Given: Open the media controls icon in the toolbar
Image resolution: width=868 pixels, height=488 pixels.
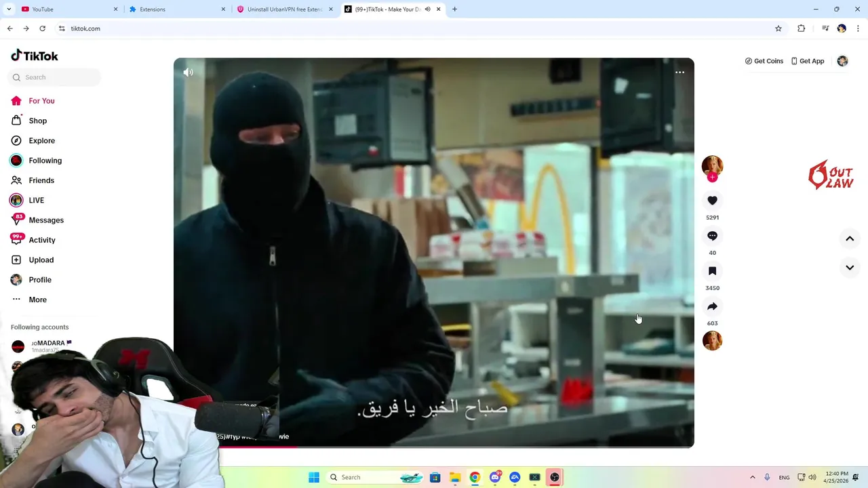Looking at the screenshot, I should [x=825, y=28].
